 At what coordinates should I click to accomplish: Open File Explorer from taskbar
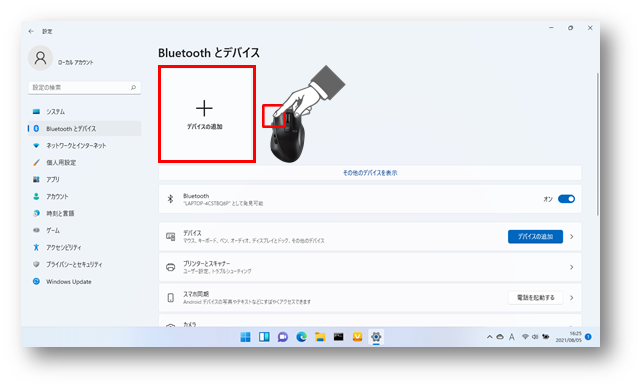pos(320,337)
